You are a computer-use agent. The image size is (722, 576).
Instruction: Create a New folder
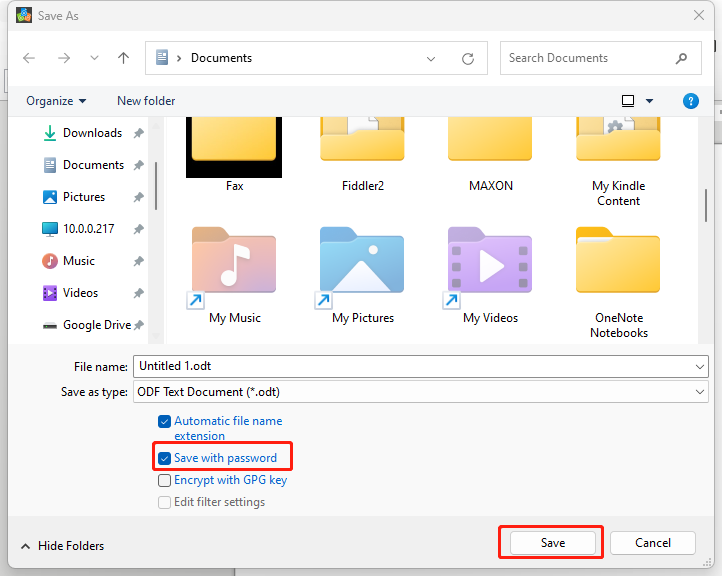pos(146,101)
